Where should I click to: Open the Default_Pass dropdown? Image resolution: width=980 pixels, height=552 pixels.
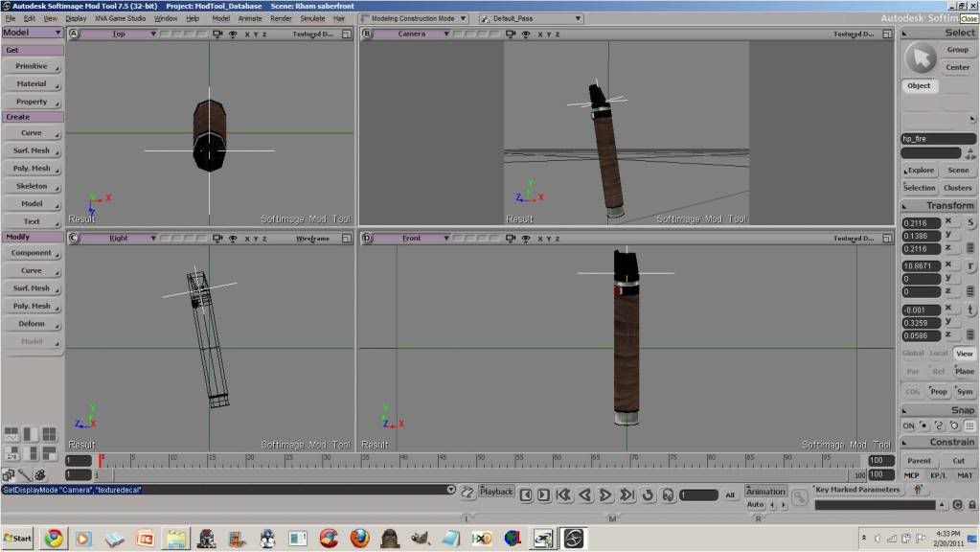tap(532, 19)
